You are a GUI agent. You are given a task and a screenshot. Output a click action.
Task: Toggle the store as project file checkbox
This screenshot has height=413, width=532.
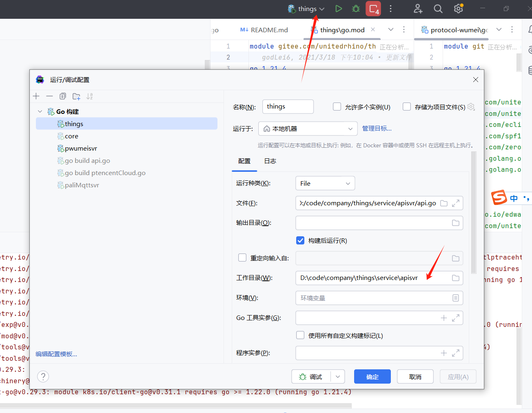(407, 107)
